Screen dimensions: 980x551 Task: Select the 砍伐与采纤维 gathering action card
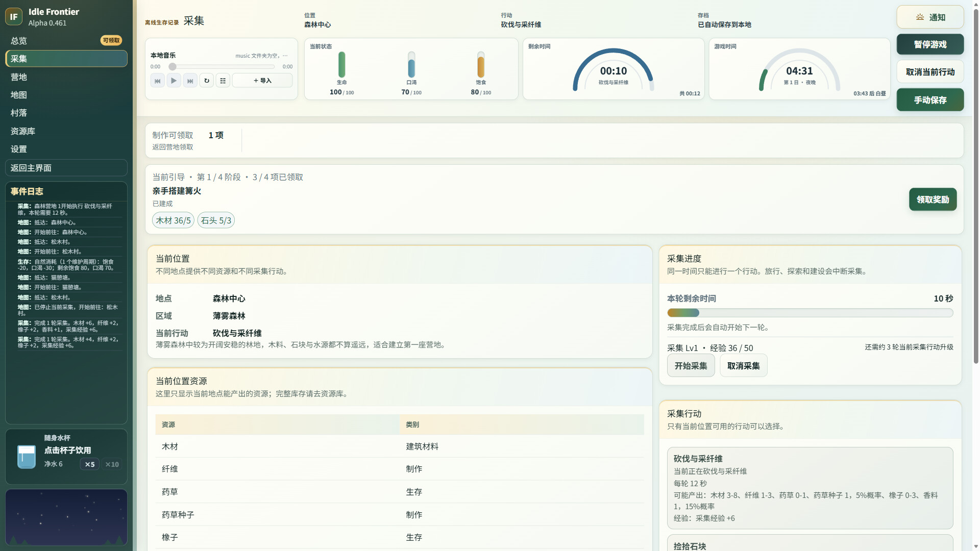click(810, 488)
